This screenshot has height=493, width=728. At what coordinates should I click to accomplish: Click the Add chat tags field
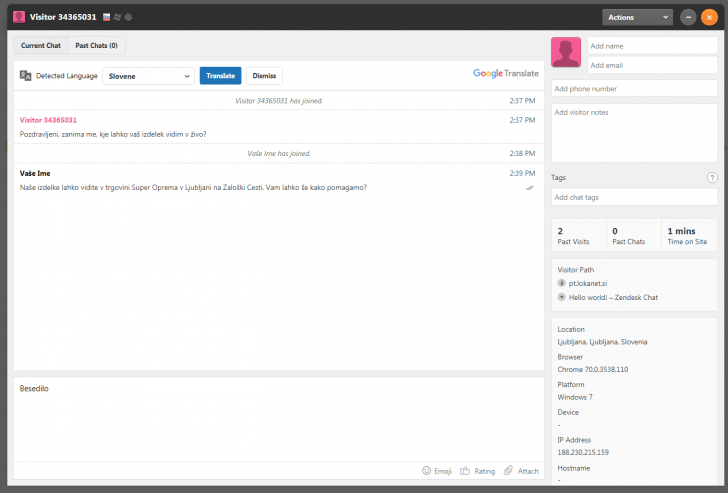634,197
